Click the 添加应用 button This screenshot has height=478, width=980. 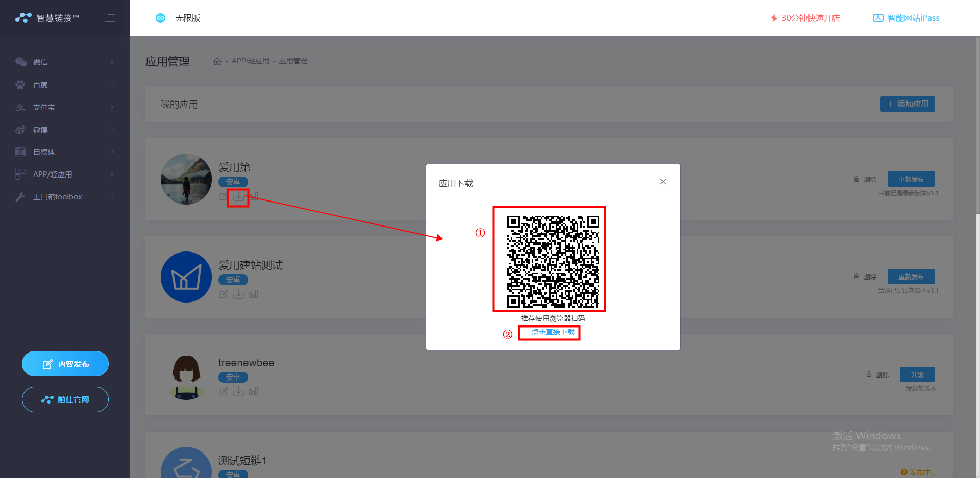(908, 104)
